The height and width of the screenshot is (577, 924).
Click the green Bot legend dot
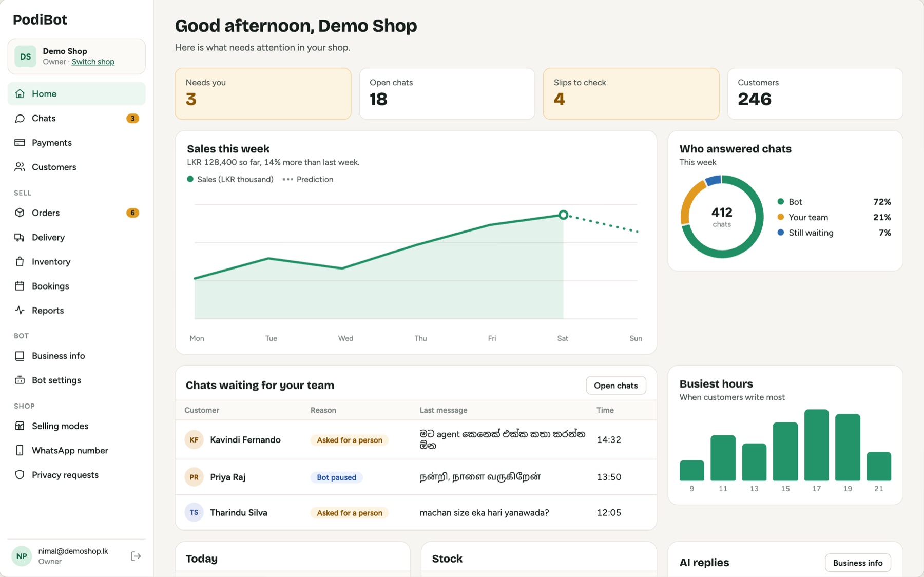780,202
